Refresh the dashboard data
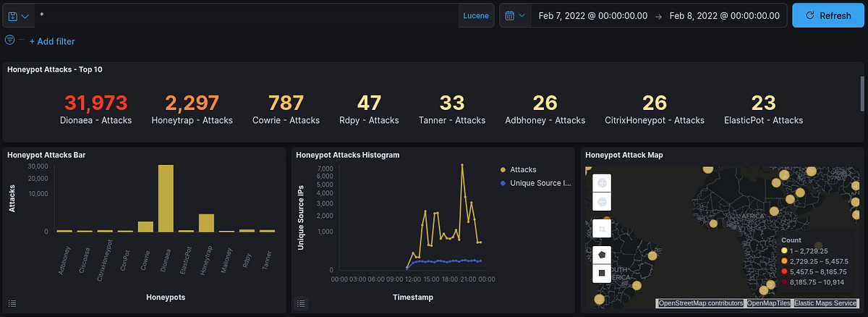The image size is (868, 317). [x=827, y=15]
